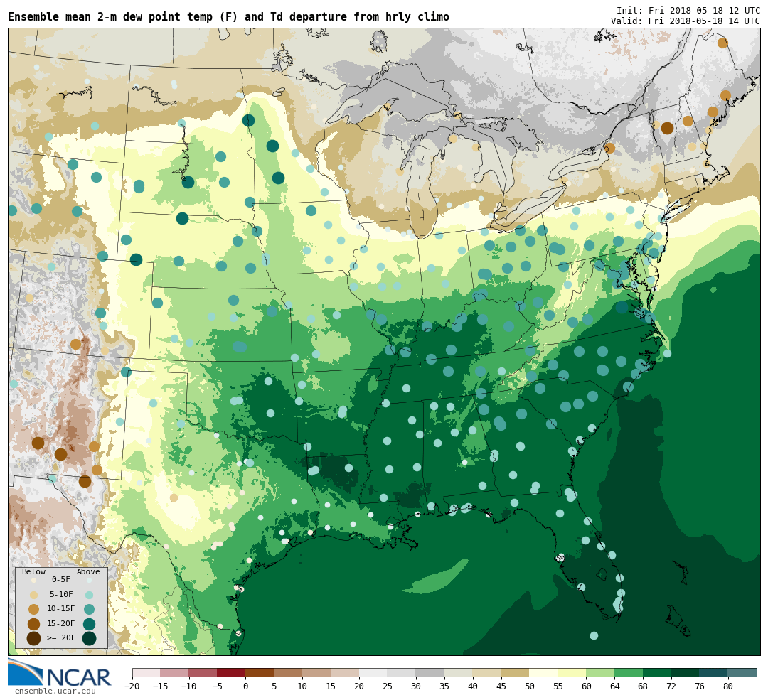Click the '5-10F' legend label
768x700 pixels.
(61, 594)
